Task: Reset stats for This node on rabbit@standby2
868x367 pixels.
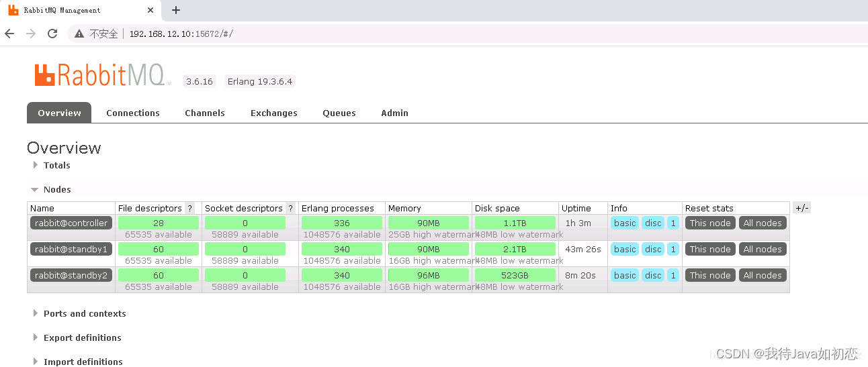Action: coord(710,275)
